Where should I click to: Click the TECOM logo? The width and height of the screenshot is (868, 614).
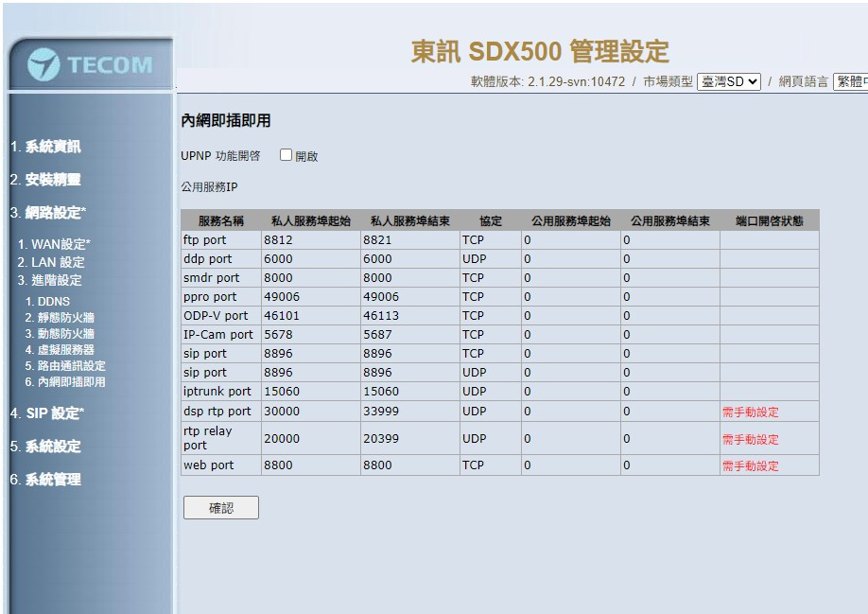coord(90,64)
